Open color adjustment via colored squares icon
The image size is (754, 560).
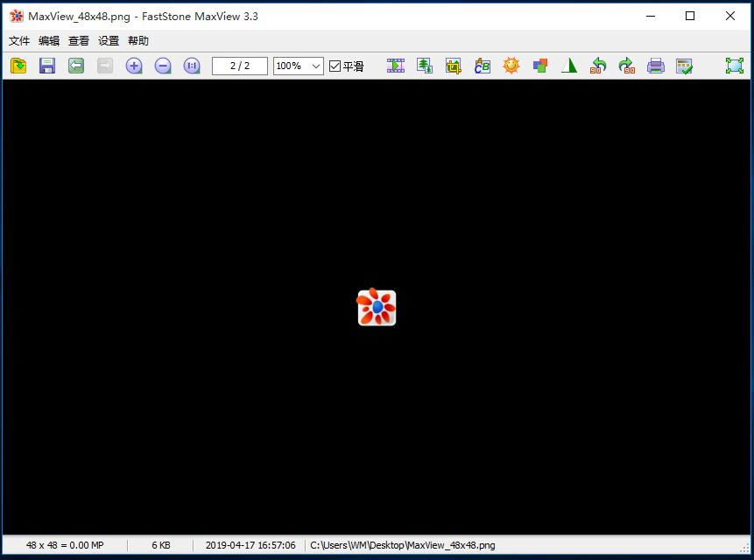(540, 66)
